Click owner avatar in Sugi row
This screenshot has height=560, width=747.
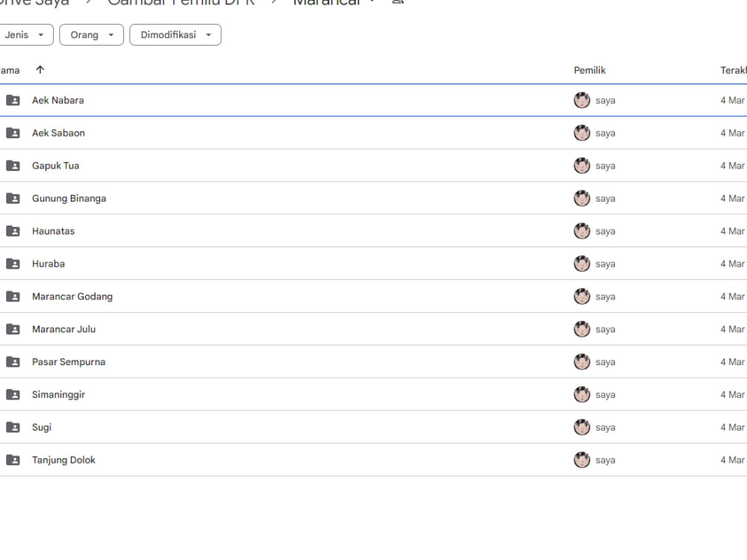coord(582,428)
